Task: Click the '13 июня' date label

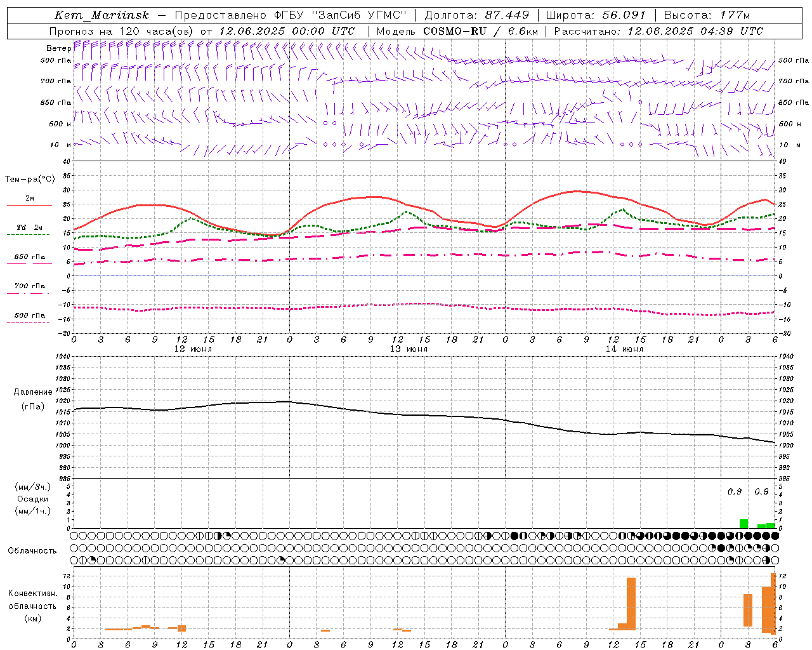Action: [409, 349]
